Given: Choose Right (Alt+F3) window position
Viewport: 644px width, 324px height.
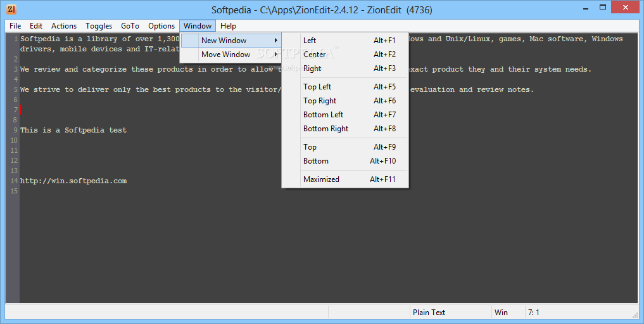Looking at the screenshot, I should [345, 68].
